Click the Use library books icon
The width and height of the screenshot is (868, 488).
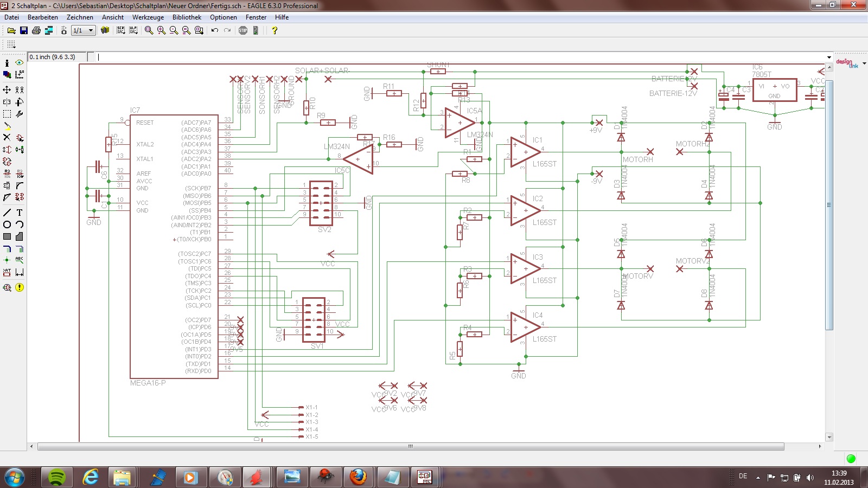[x=105, y=30]
